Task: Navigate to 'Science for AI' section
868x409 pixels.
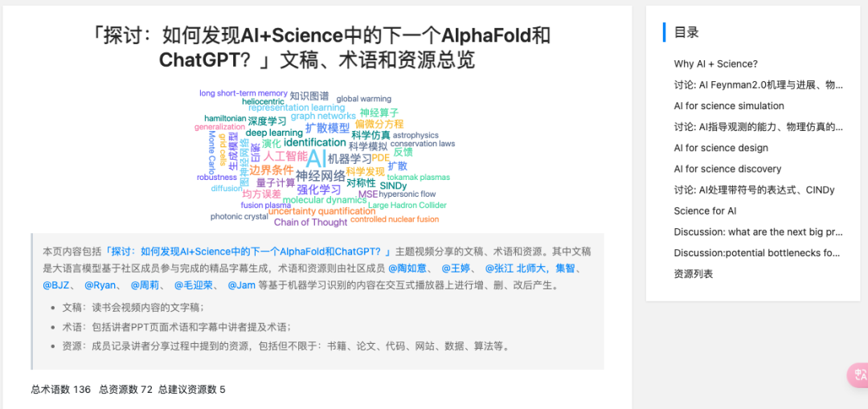Action: [x=704, y=211]
